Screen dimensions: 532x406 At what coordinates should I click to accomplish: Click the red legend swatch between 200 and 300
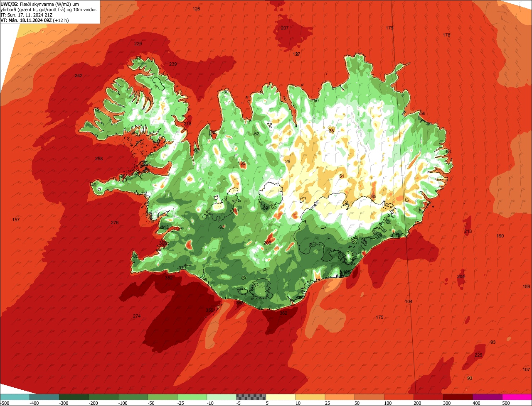coord(428,397)
